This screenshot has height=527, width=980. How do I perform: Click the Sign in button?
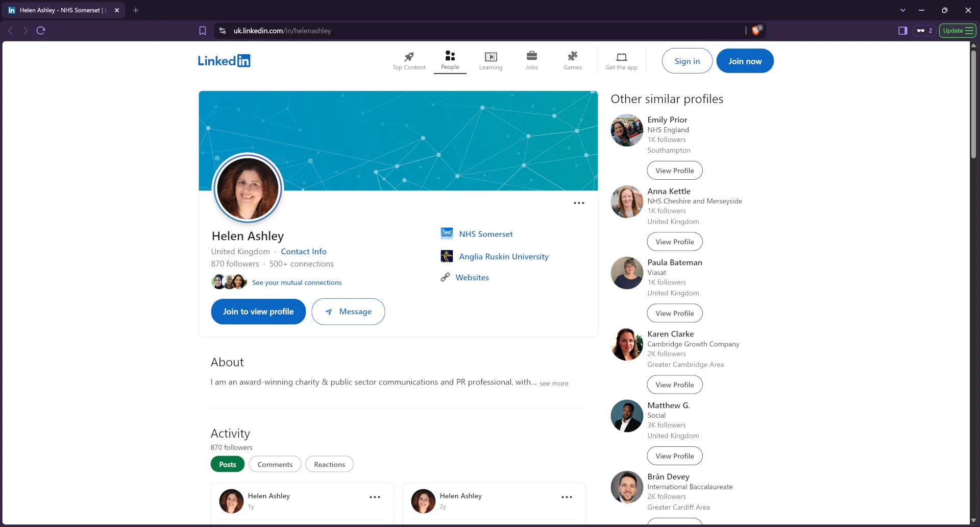tap(687, 61)
